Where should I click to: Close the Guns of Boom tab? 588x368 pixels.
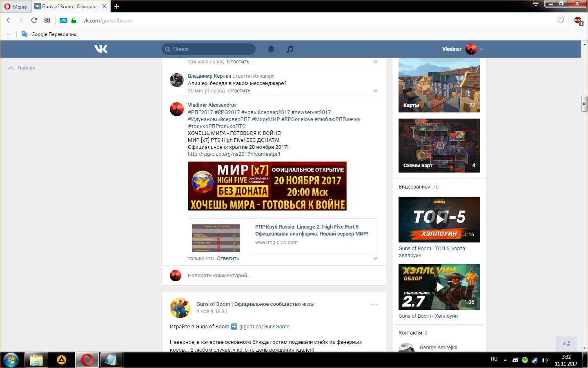[105, 7]
